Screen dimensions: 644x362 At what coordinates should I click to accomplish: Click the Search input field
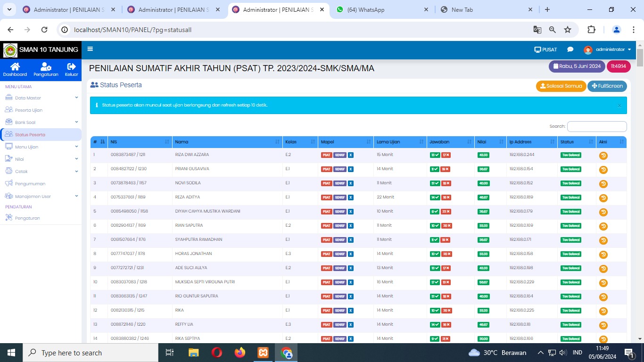596,126
